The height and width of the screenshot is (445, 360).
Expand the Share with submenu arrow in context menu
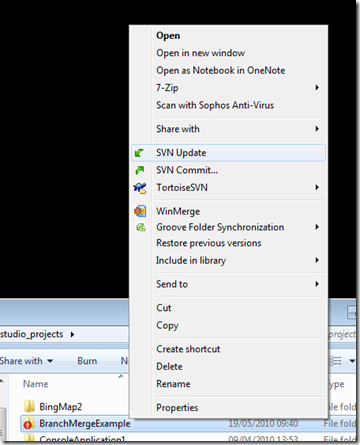point(317,129)
